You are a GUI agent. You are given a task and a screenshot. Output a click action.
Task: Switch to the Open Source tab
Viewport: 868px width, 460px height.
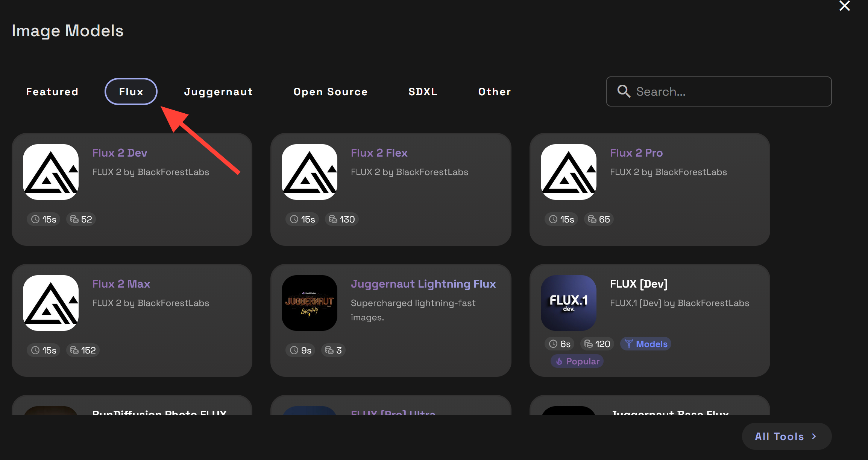(331, 91)
